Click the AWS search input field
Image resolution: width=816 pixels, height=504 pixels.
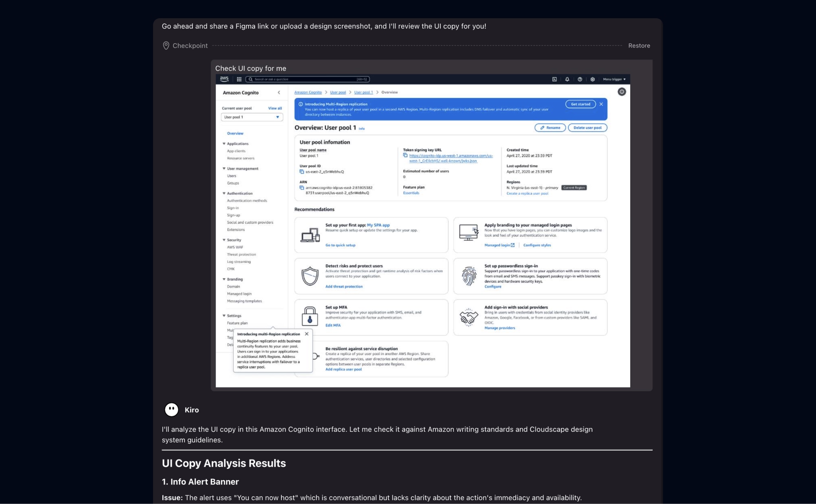pos(308,79)
